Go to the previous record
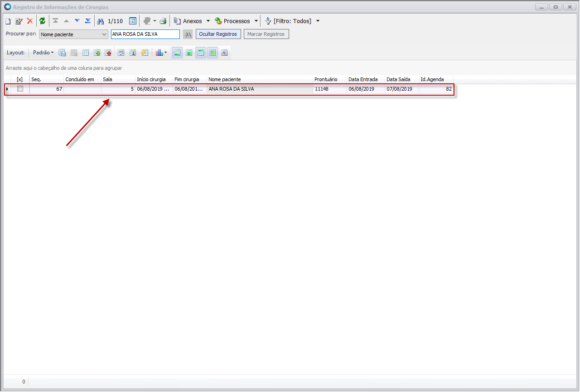580x392 pixels. [x=66, y=21]
